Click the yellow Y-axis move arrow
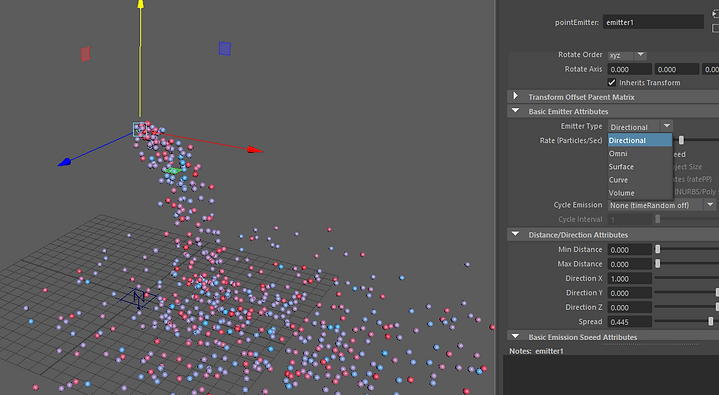 click(x=140, y=4)
